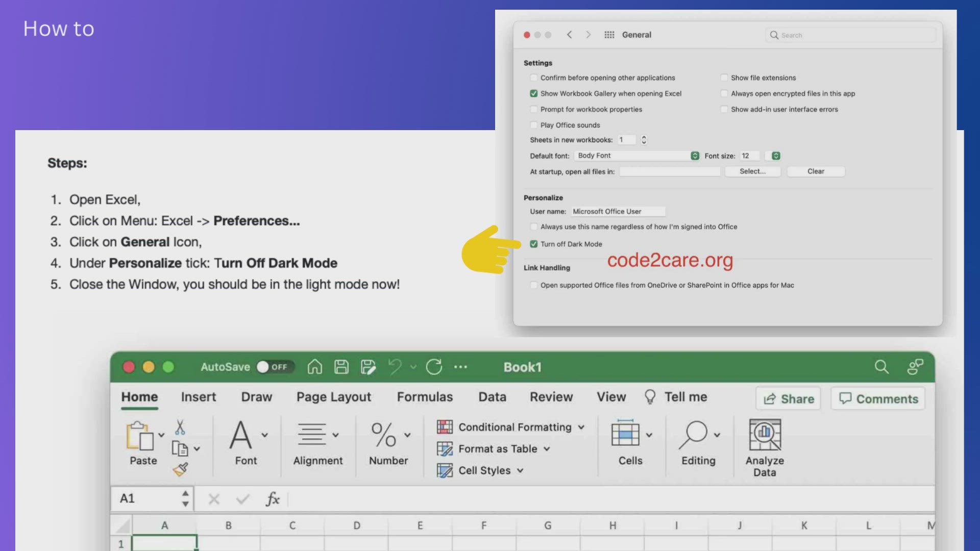This screenshot has height=551, width=980.
Task: Uncheck Turn off Dark Mode
Action: (x=534, y=244)
